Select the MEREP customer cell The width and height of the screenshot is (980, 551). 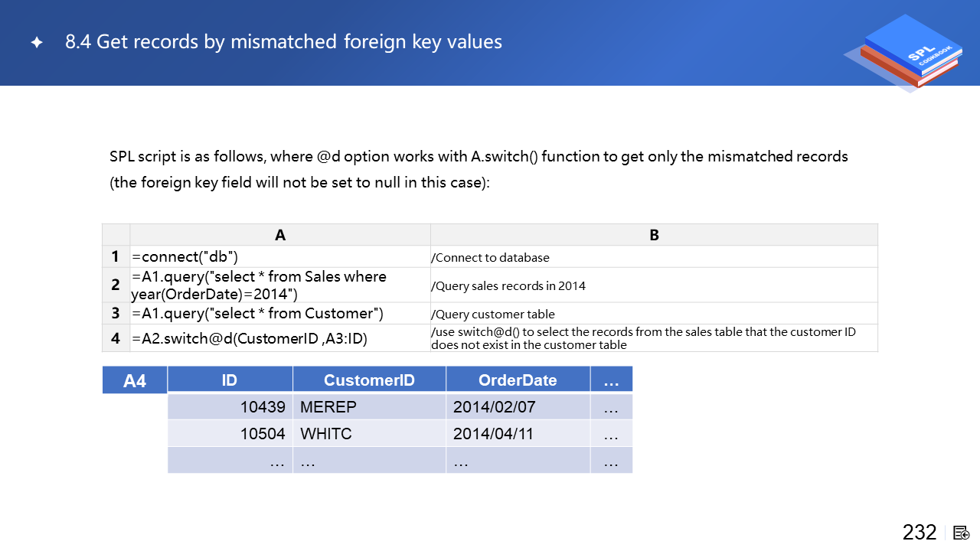click(x=369, y=407)
